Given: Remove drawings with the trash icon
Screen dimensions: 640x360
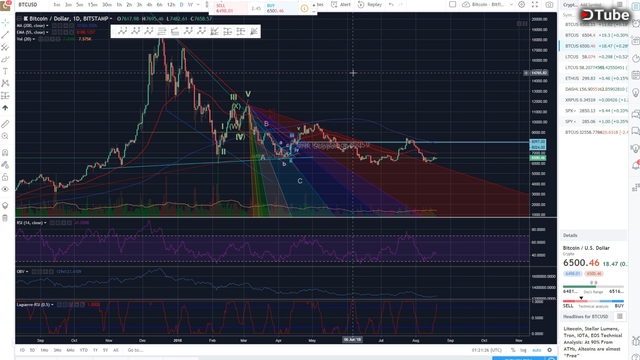Looking at the screenshot, I should (x=5, y=218).
